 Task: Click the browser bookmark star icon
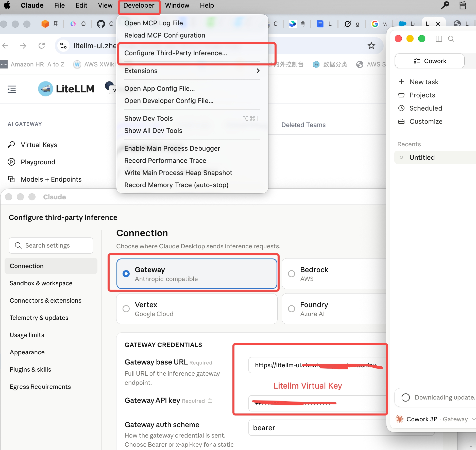click(x=371, y=46)
